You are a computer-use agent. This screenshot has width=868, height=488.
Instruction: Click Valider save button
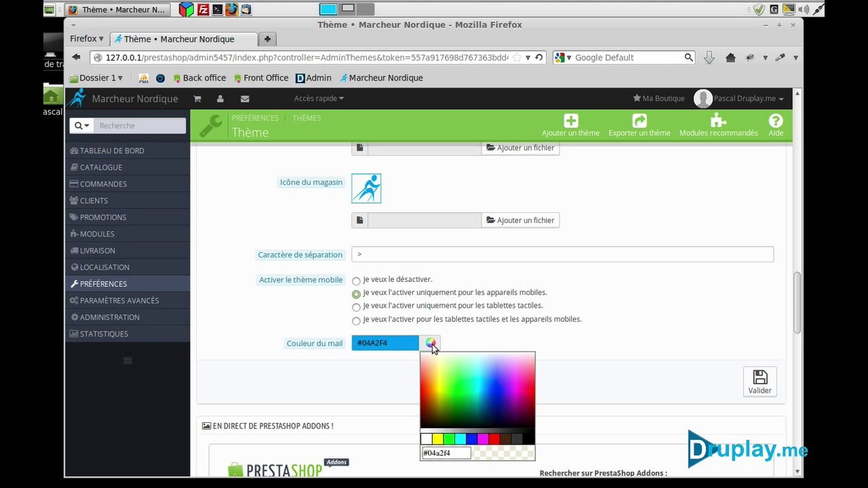(x=759, y=382)
